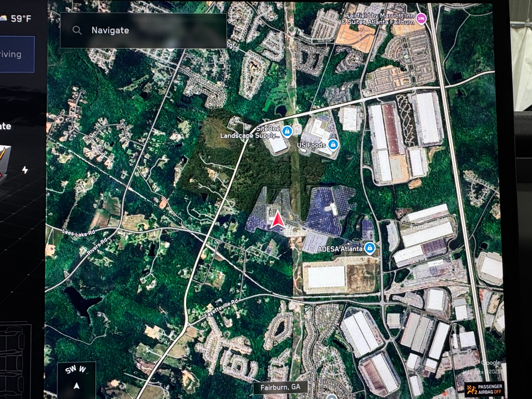The image size is (532, 399).
Task: Tap the red vehicle location arrow
Action: 278,219
